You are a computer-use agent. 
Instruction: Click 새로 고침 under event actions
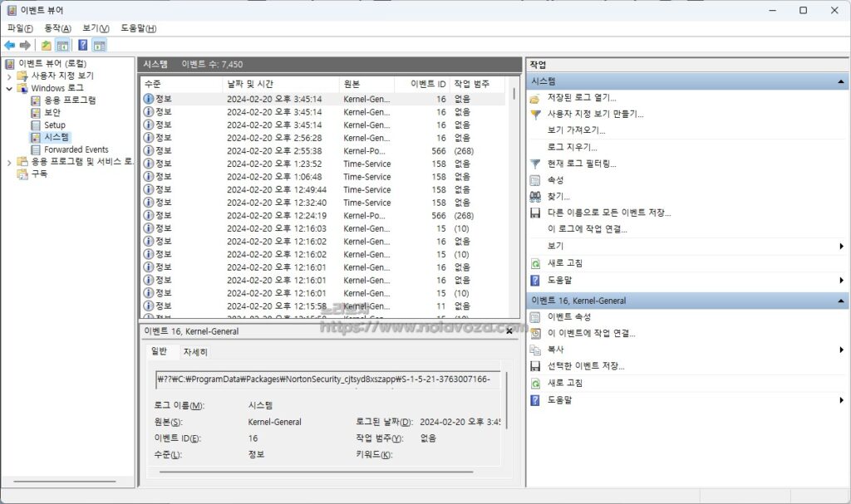pyautogui.click(x=564, y=383)
